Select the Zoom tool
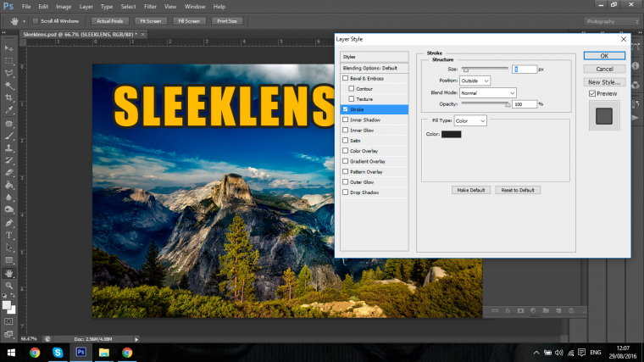This screenshot has width=644, height=362. click(x=8, y=286)
